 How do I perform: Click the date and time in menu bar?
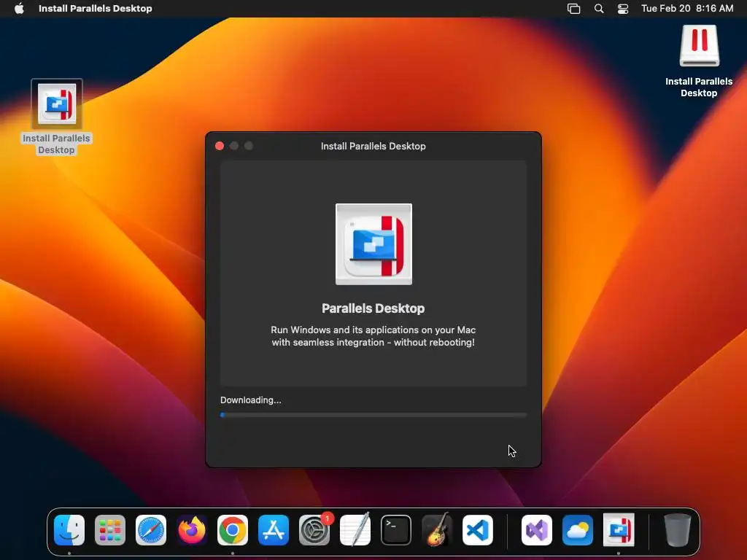[687, 9]
